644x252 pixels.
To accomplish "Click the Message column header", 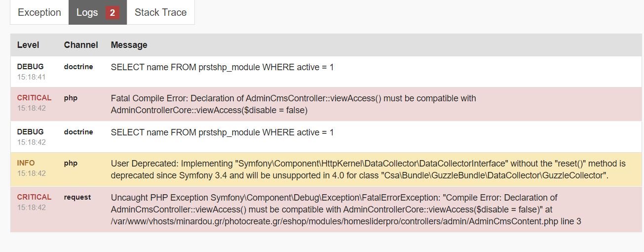I will tap(129, 44).
